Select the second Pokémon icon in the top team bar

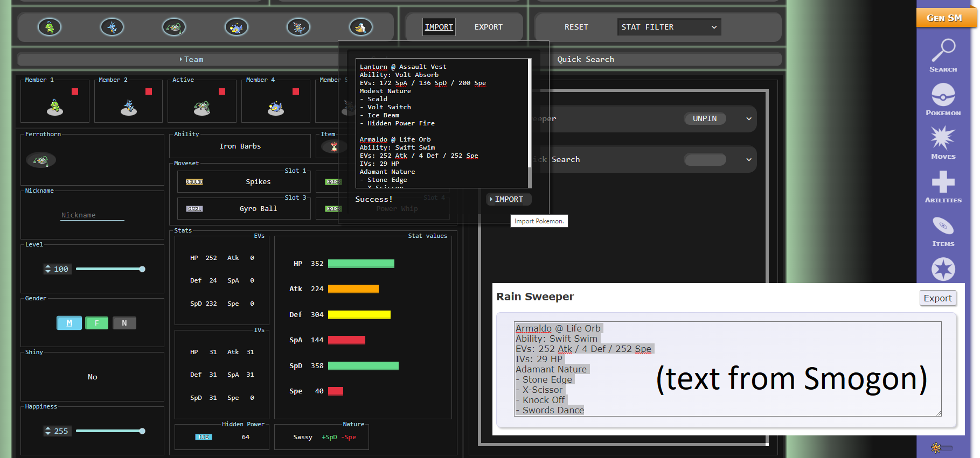(112, 27)
